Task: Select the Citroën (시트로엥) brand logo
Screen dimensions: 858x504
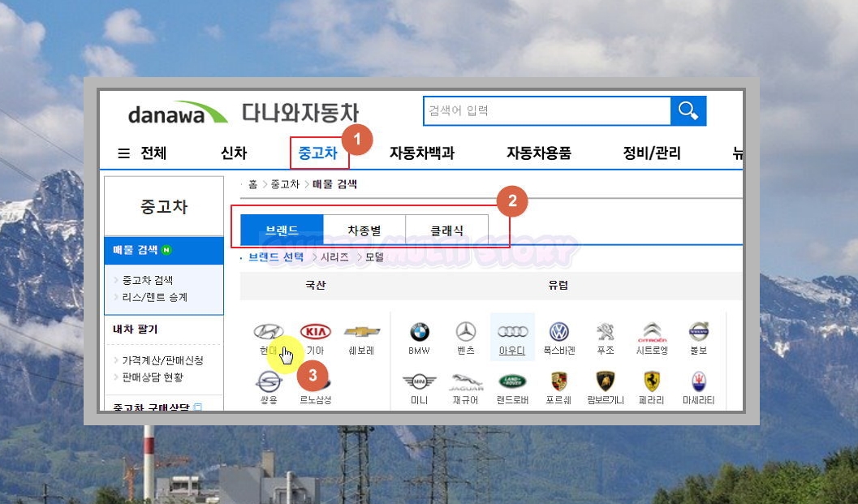Action: (x=652, y=332)
